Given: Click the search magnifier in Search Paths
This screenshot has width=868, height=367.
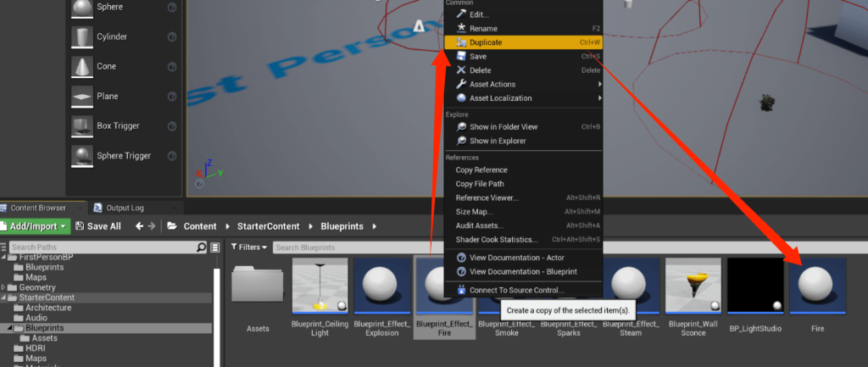Looking at the screenshot, I should point(202,247).
